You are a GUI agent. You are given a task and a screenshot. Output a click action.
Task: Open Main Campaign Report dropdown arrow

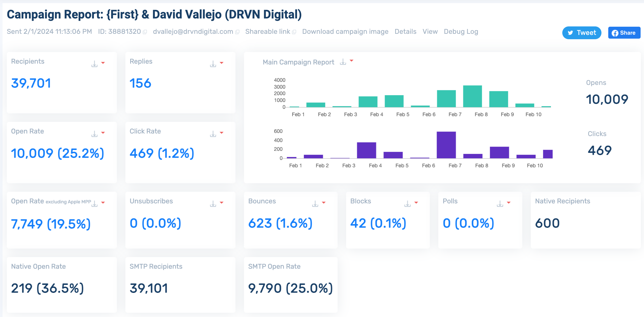tap(352, 61)
